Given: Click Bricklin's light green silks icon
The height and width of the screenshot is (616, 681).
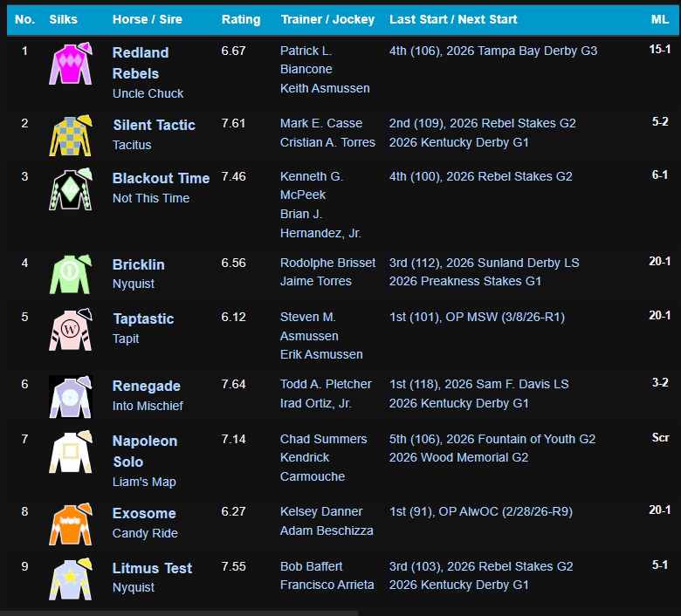Looking at the screenshot, I should tap(71, 274).
